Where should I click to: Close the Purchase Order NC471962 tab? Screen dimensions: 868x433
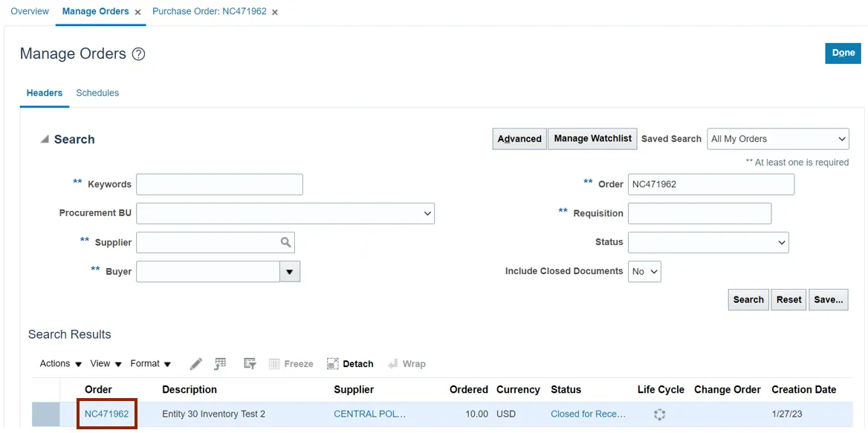275,13
